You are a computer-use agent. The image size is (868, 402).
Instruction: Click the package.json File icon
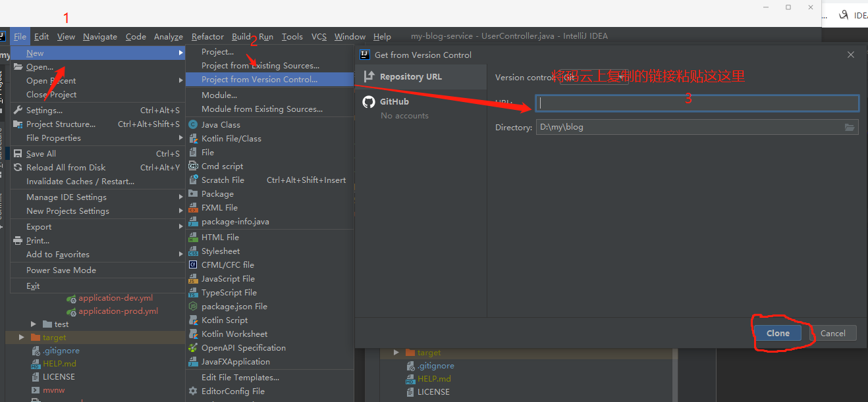(193, 307)
